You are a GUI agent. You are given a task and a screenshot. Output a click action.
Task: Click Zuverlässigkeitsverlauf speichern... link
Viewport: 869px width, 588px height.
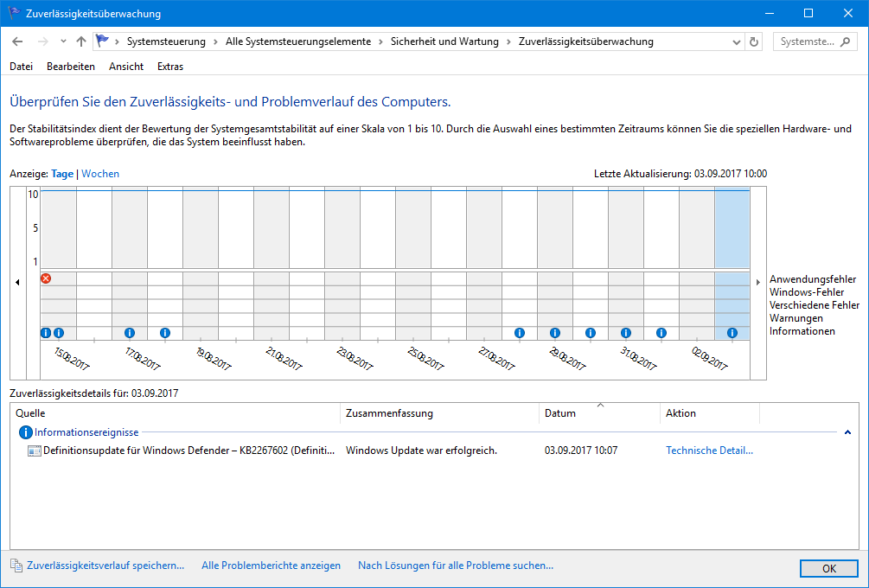click(105, 566)
